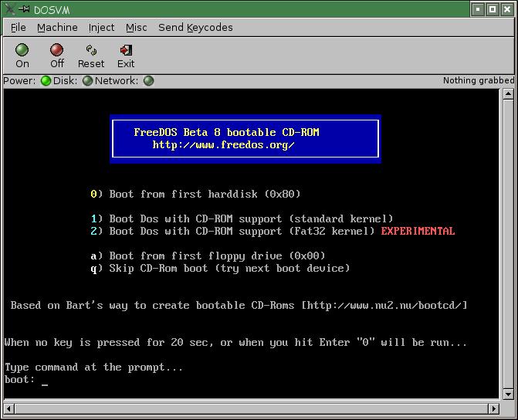Reset the virtual machine

(91, 56)
